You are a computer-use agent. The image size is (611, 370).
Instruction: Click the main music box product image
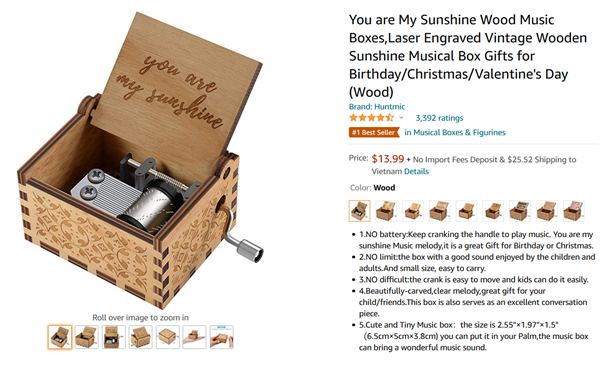tap(141, 160)
